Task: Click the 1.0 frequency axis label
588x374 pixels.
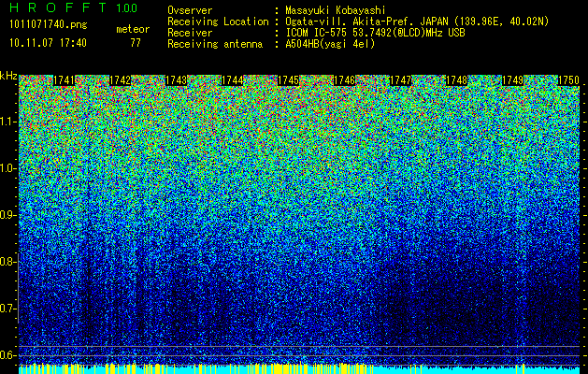Action: point(7,169)
